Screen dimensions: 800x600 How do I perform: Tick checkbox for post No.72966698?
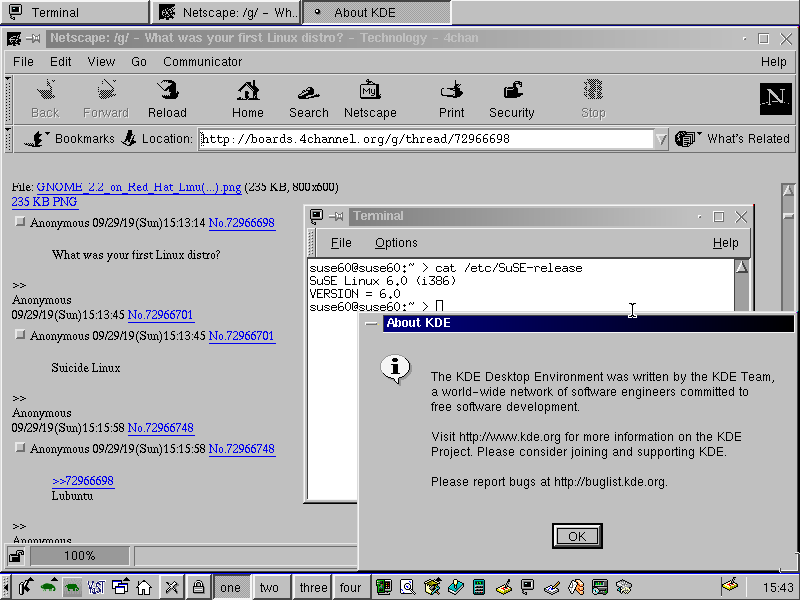pyautogui.click(x=20, y=221)
